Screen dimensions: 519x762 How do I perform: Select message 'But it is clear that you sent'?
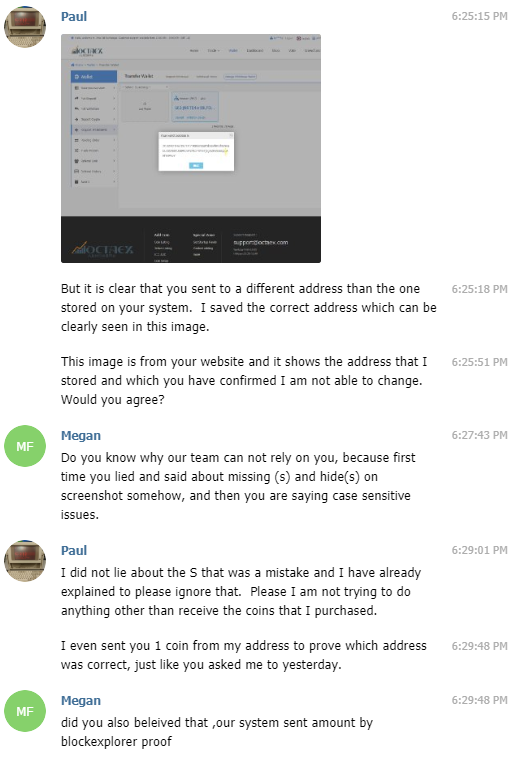click(248, 308)
